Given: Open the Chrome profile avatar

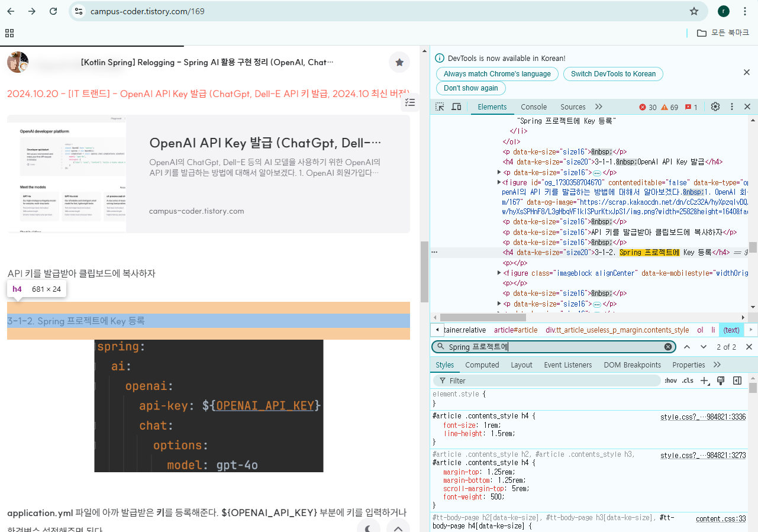Looking at the screenshot, I should [x=723, y=11].
